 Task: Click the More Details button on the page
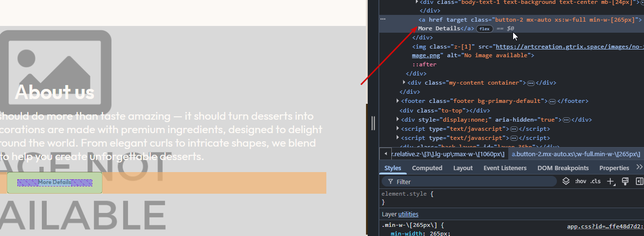[54, 183]
